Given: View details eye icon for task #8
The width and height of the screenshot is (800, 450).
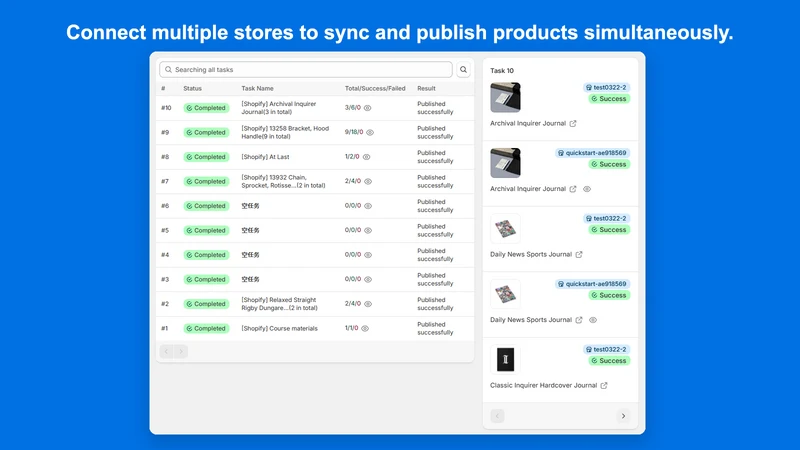Looking at the screenshot, I should click(366, 157).
